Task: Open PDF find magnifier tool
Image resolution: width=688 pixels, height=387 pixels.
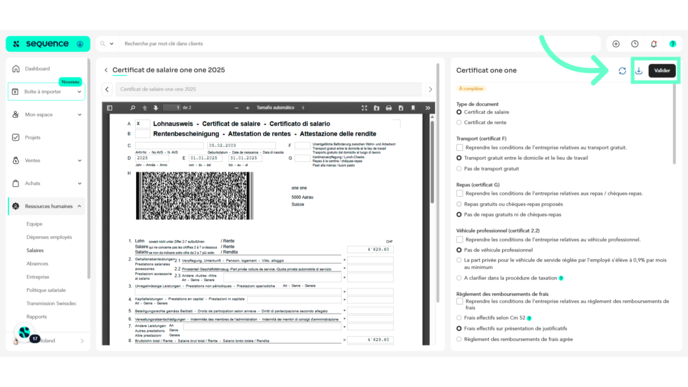Action: pyautogui.click(x=133, y=108)
